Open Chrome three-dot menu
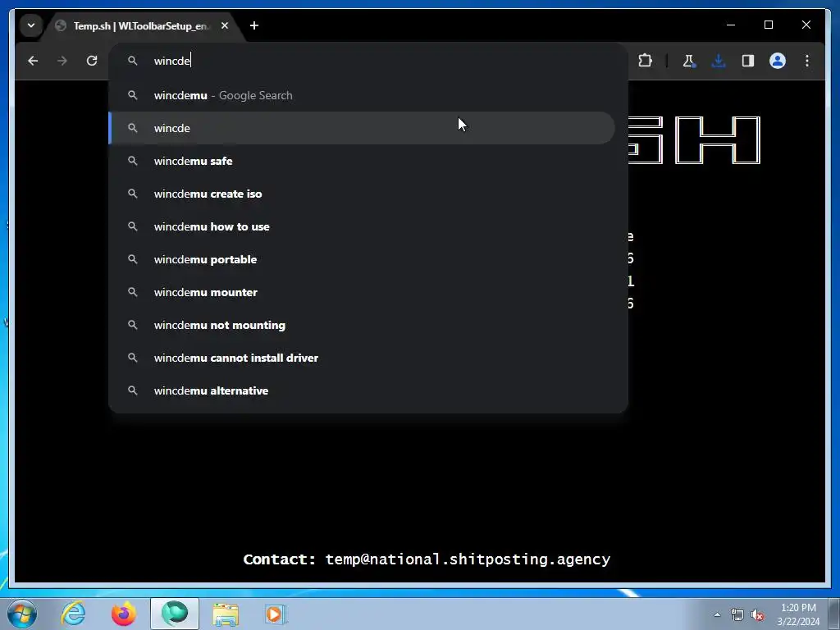Image resolution: width=840 pixels, height=630 pixels. point(807,61)
